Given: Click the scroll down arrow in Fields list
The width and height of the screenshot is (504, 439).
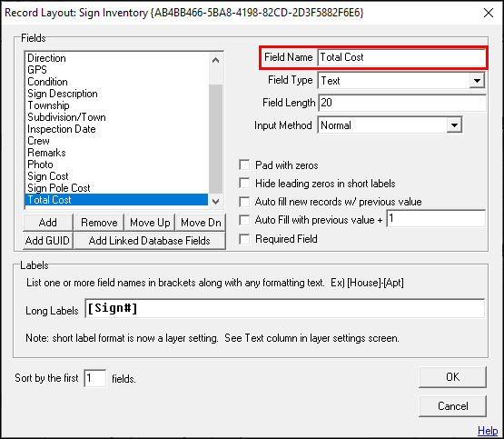Looking at the screenshot, I should 216,202.
